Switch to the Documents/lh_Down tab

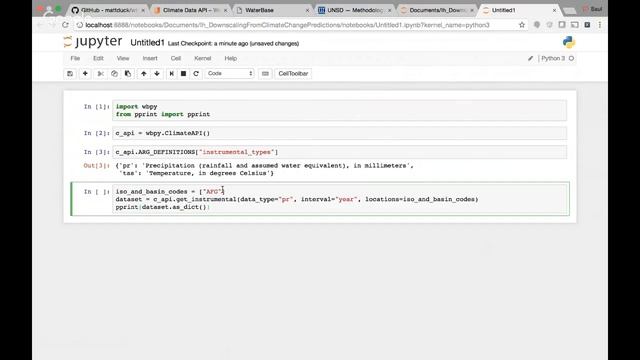437,10
